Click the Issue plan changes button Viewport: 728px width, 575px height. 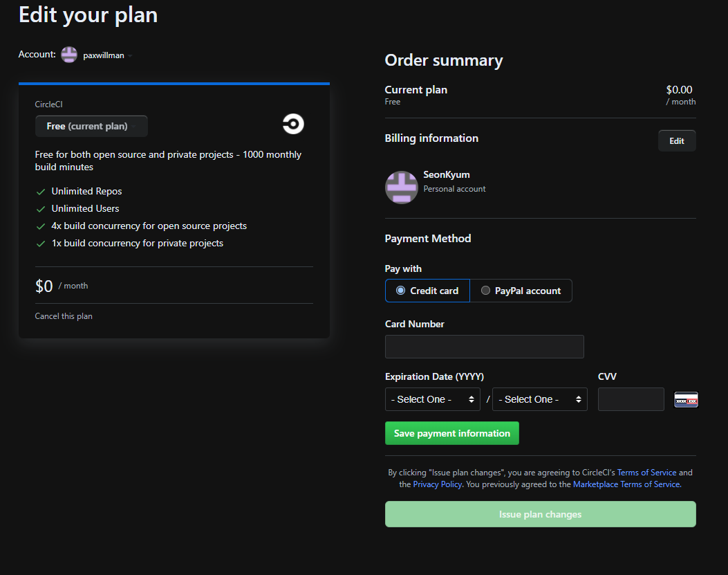click(x=541, y=514)
